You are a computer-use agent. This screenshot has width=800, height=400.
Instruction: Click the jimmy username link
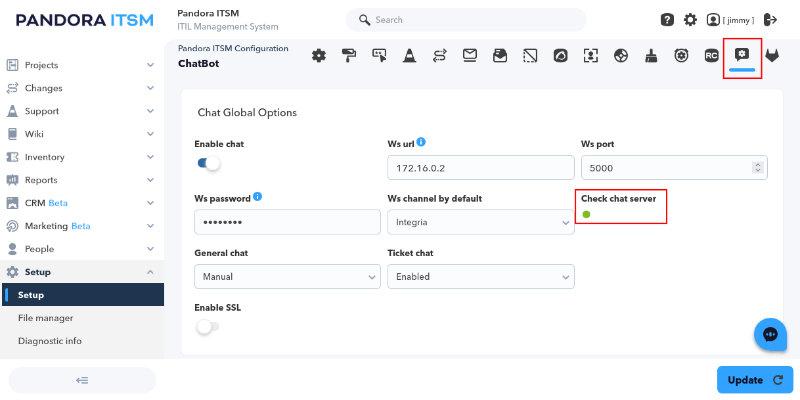pyautogui.click(x=738, y=20)
